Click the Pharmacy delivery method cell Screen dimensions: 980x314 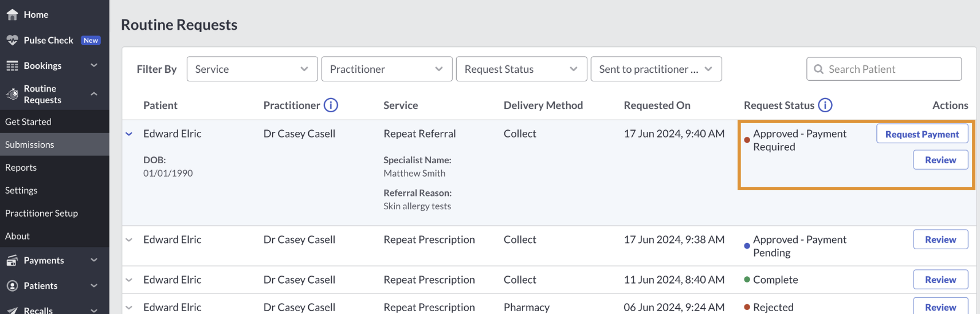click(x=527, y=307)
